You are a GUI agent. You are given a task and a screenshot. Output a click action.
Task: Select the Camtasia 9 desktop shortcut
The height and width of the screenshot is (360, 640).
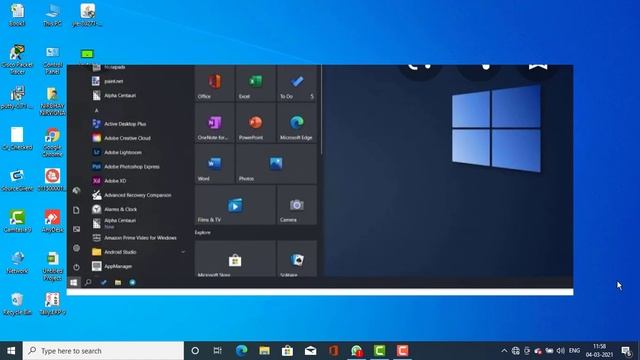(17, 221)
